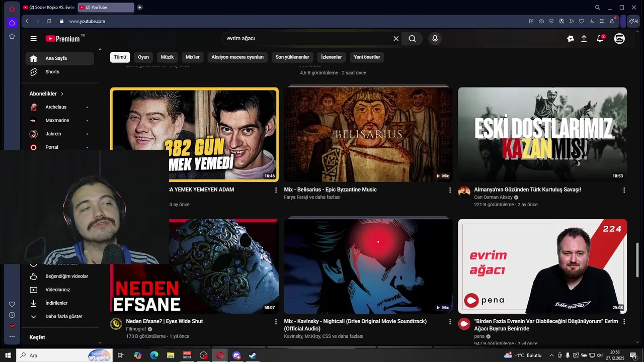The height and width of the screenshot is (362, 644).
Task: Open more options for Kavinsky Nightcall mix
Action: coord(450,322)
